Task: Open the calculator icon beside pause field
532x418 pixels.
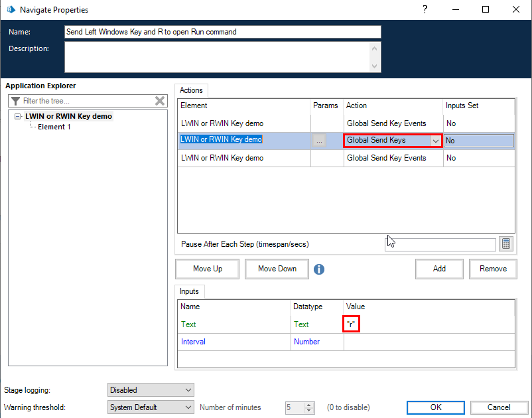Action: pos(507,244)
